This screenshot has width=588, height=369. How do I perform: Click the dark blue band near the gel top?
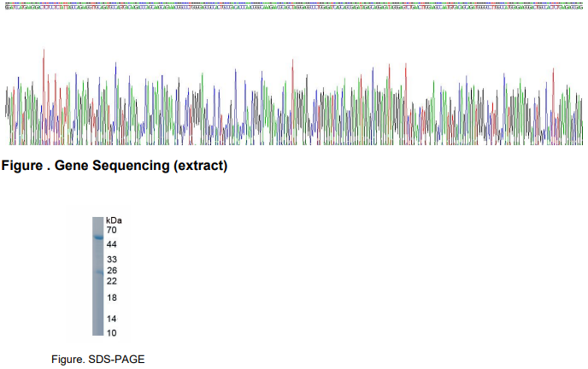[98, 237]
